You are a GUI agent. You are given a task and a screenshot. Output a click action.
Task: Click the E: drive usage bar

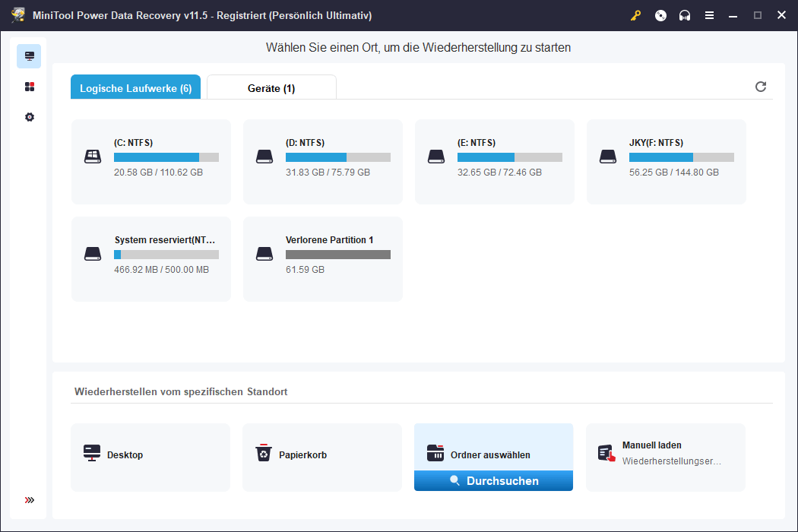point(510,157)
